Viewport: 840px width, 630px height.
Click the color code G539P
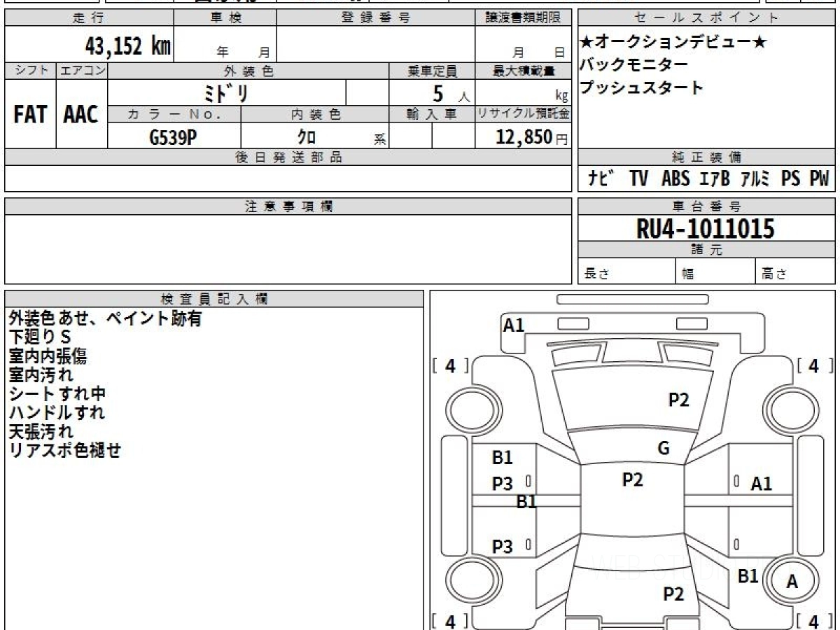172,137
